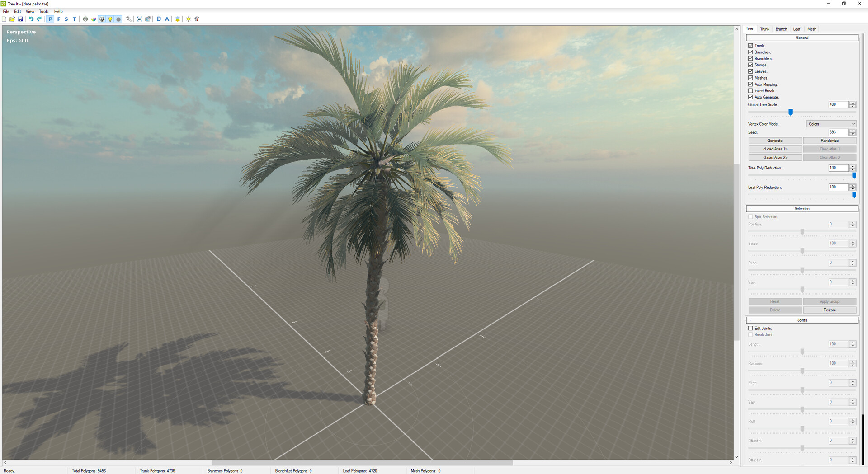Viewport: 868px width, 474px height.
Task: Open the Tools menu
Action: 43,11
